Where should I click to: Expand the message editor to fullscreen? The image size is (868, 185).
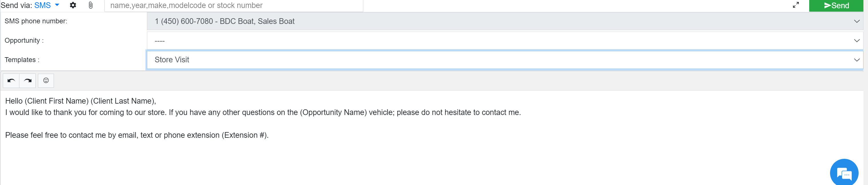[796, 5]
